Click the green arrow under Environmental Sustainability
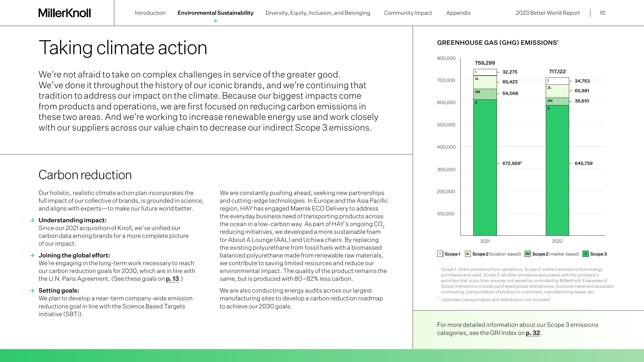 [215, 20]
